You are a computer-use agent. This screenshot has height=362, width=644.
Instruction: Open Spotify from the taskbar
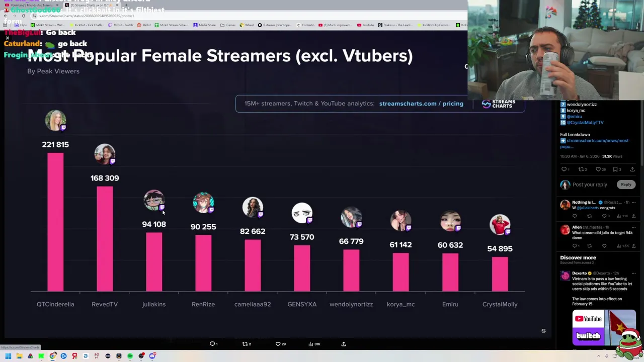(130, 356)
